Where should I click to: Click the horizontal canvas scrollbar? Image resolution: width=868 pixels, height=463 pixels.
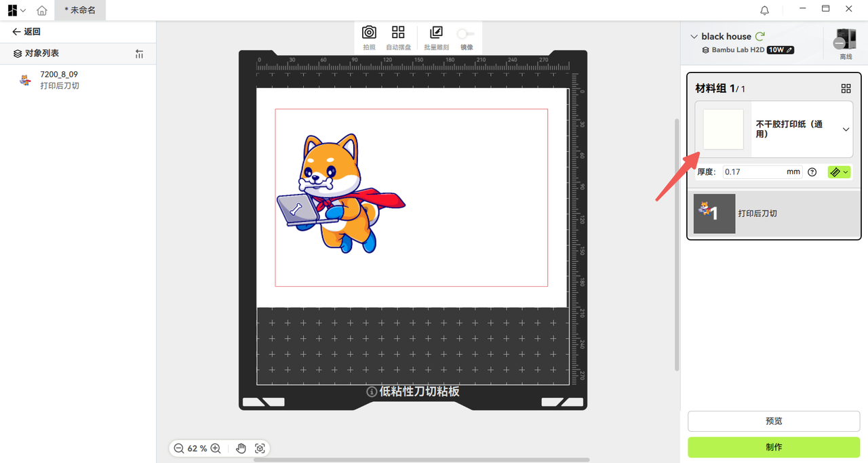(x=421, y=460)
